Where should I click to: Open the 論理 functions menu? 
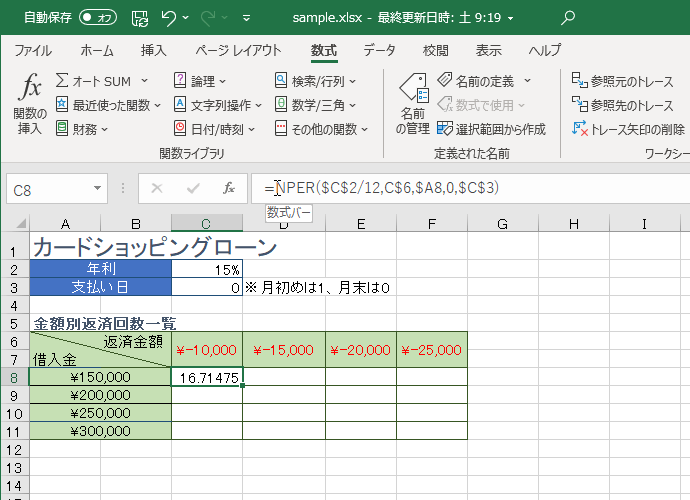tap(200, 81)
